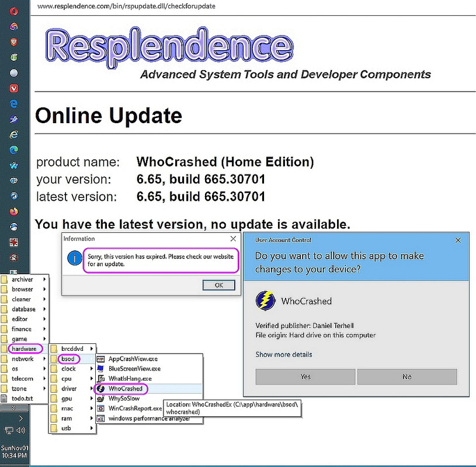Open the bsod submenu entry
This screenshot has height=467, width=476.
72,358
